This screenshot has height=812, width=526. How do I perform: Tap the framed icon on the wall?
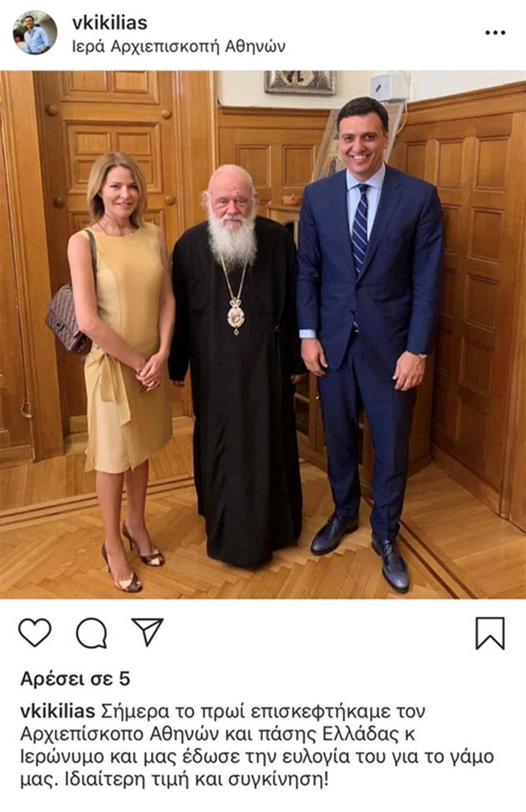point(300,82)
